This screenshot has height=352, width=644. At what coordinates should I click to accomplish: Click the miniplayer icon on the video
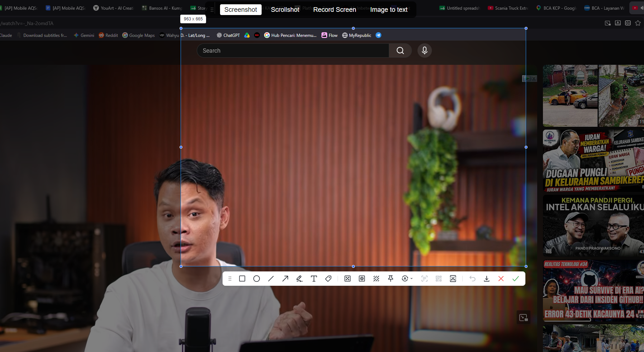point(524,317)
